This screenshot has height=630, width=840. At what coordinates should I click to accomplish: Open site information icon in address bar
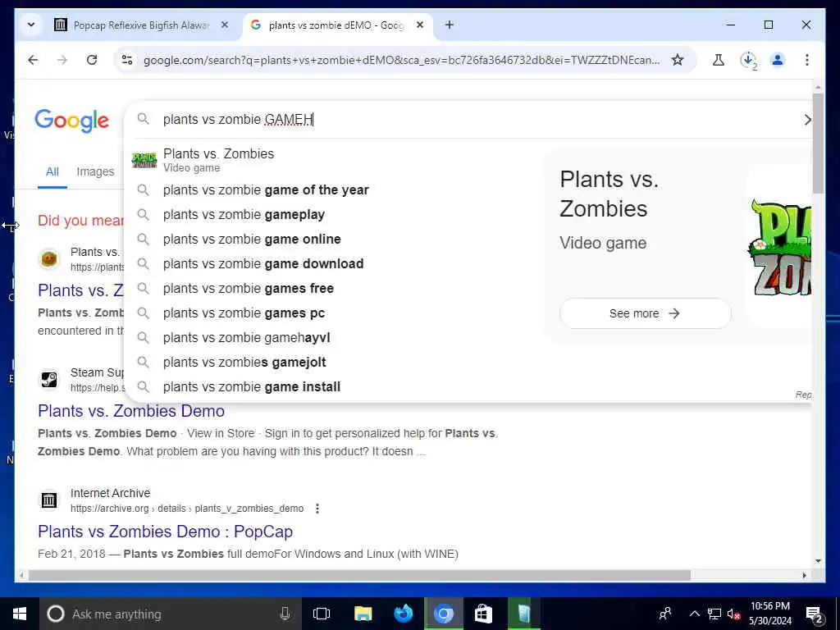pyautogui.click(x=127, y=60)
